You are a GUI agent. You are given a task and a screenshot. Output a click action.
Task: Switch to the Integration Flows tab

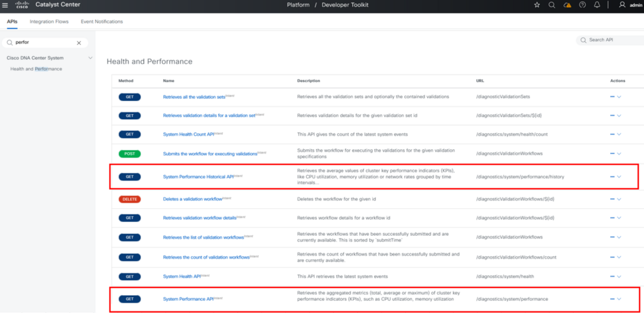click(x=49, y=21)
